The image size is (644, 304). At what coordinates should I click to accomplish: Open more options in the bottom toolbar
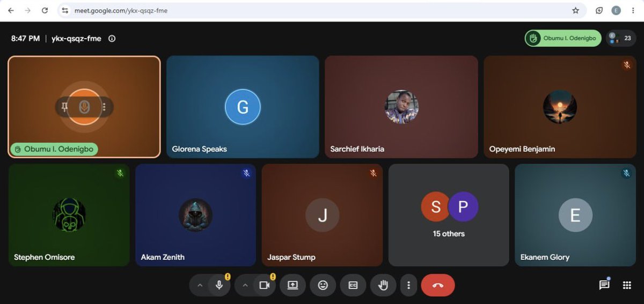pos(408,285)
